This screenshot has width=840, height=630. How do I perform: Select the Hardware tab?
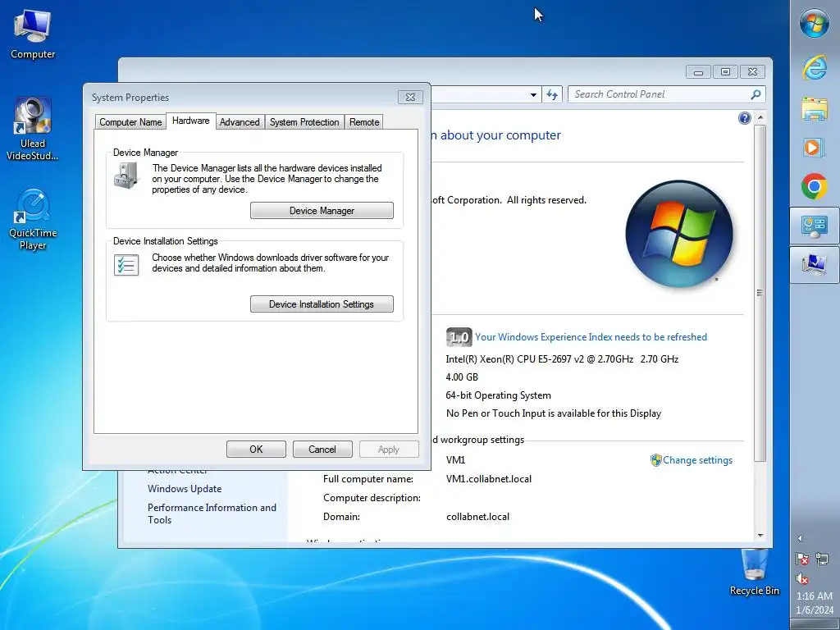190,121
